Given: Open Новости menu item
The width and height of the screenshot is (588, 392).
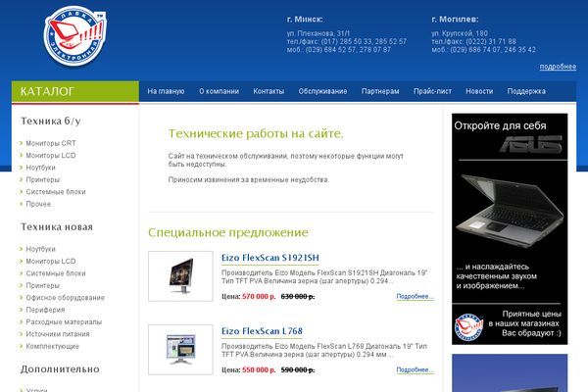Looking at the screenshot, I should click(x=479, y=91).
